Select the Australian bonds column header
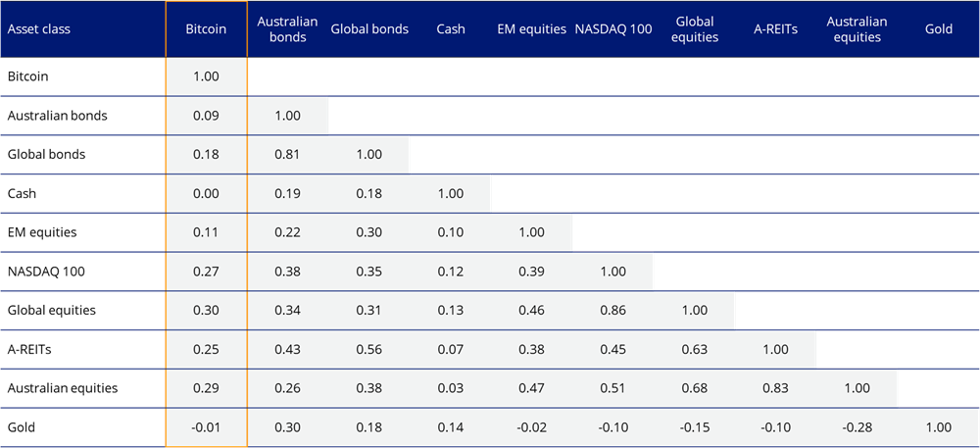Viewport: 980px width, 448px height. [287, 29]
